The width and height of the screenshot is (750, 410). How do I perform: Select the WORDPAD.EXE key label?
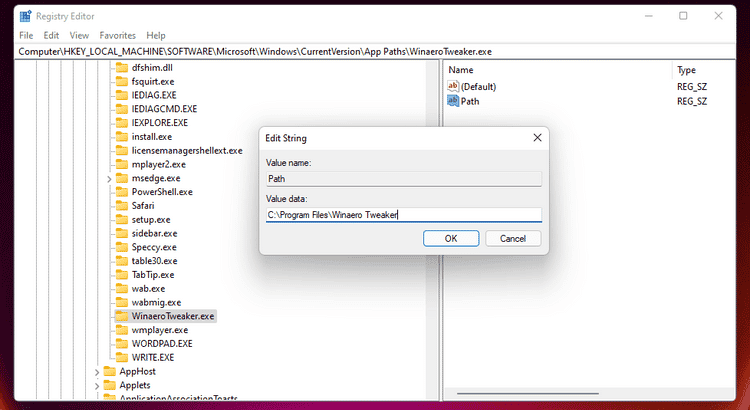click(162, 344)
